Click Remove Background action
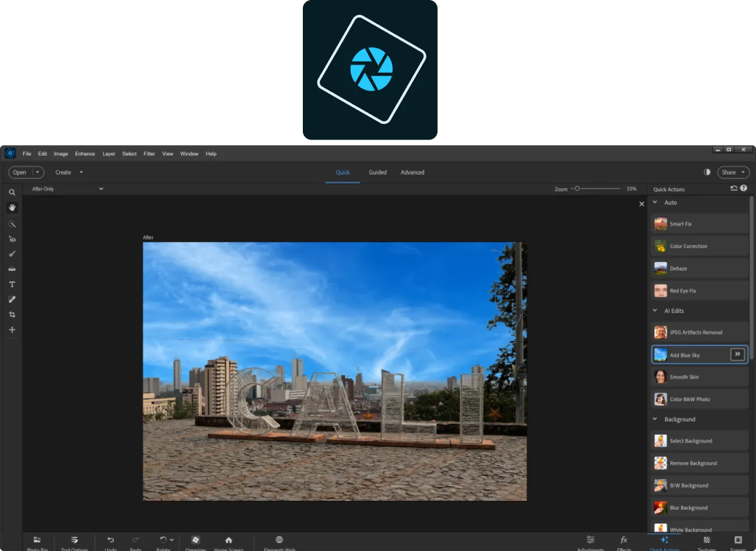The image size is (756, 551). [x=699, y=463]
